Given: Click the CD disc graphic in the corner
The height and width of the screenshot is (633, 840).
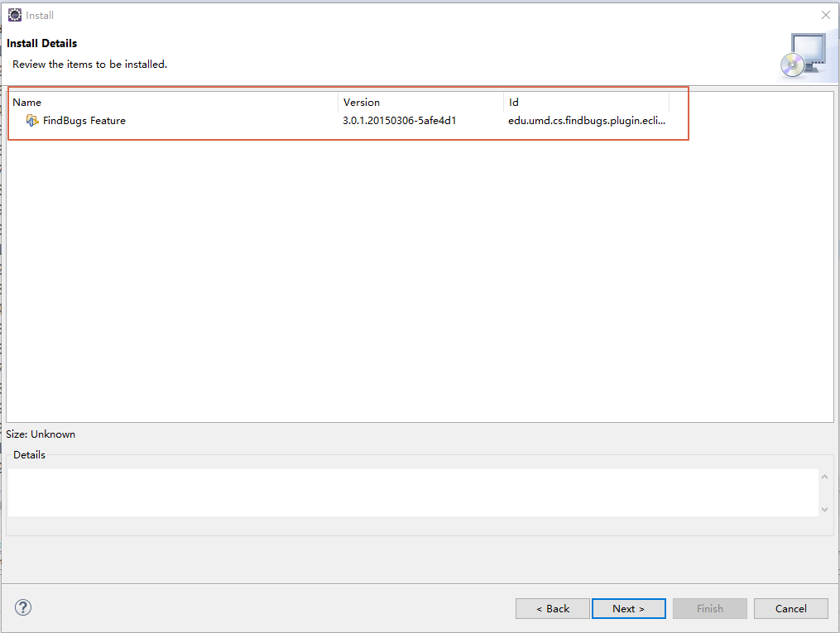Looking at the screenshot, I should click(x=794, y=66).
